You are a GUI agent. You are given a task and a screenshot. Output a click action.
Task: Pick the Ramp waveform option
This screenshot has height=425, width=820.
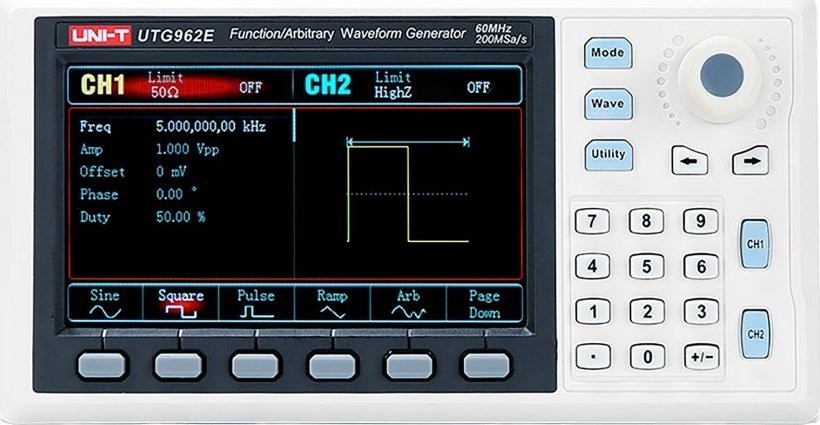(332, 304)
